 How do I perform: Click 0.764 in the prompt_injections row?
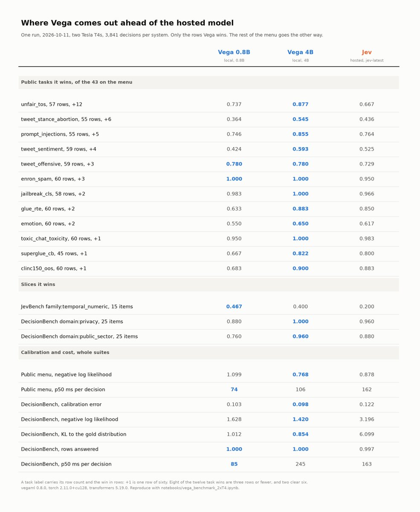(367, 134)
